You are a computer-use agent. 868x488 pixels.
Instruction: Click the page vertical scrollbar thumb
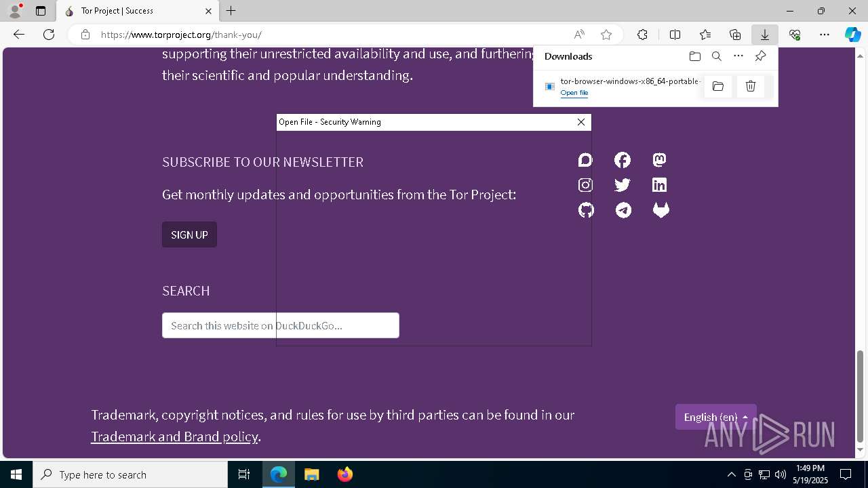pos(861,396)
